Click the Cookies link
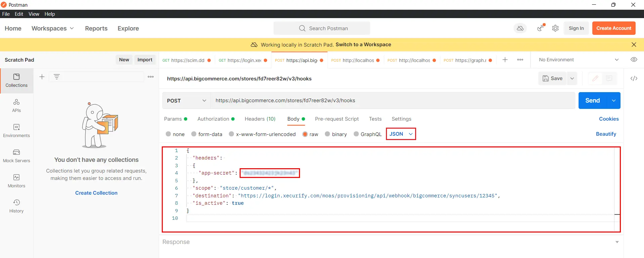Screen dimensions: 644x258 coord(609,119)
